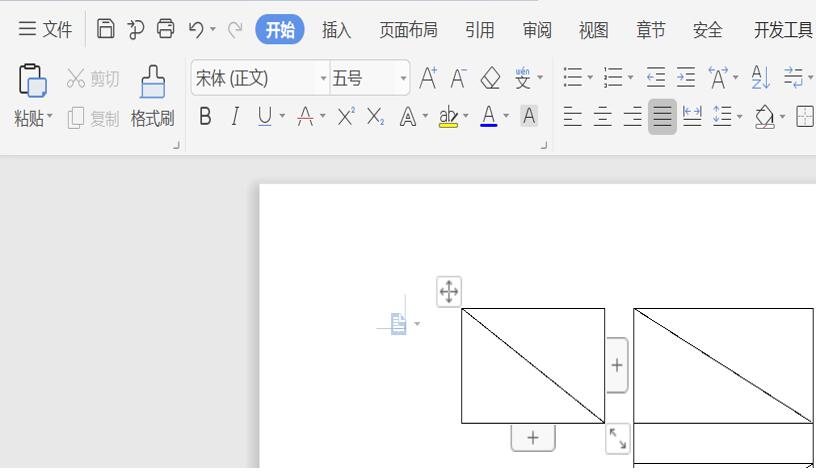Decrease font size with A- icon
The height and width of the screenshot is (472, 825).
(x=458, y=78)
